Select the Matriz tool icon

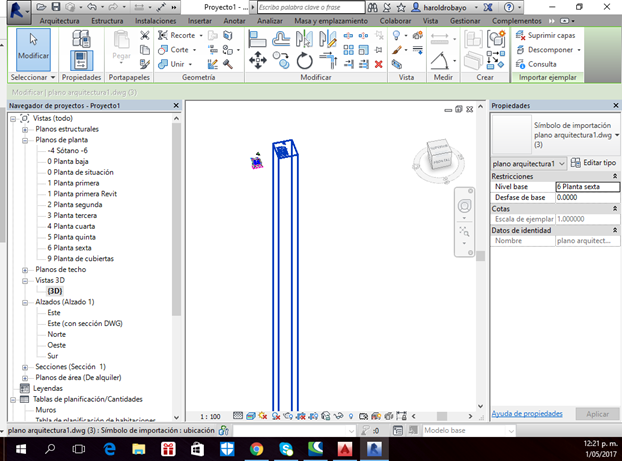coord(348,50)
